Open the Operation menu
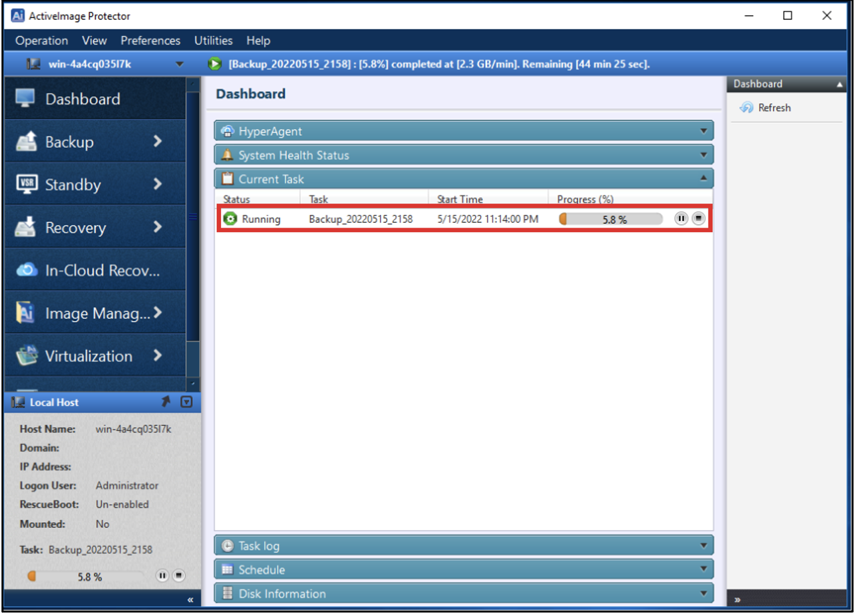The image size is (857, 616). [x=42, y=41]
